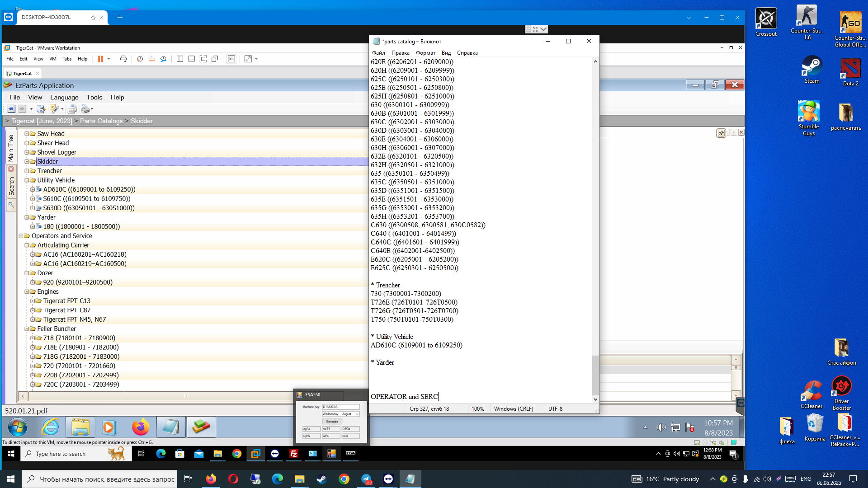
Task: Collapse the Feller Buncher tree folder
Action: 27,328
